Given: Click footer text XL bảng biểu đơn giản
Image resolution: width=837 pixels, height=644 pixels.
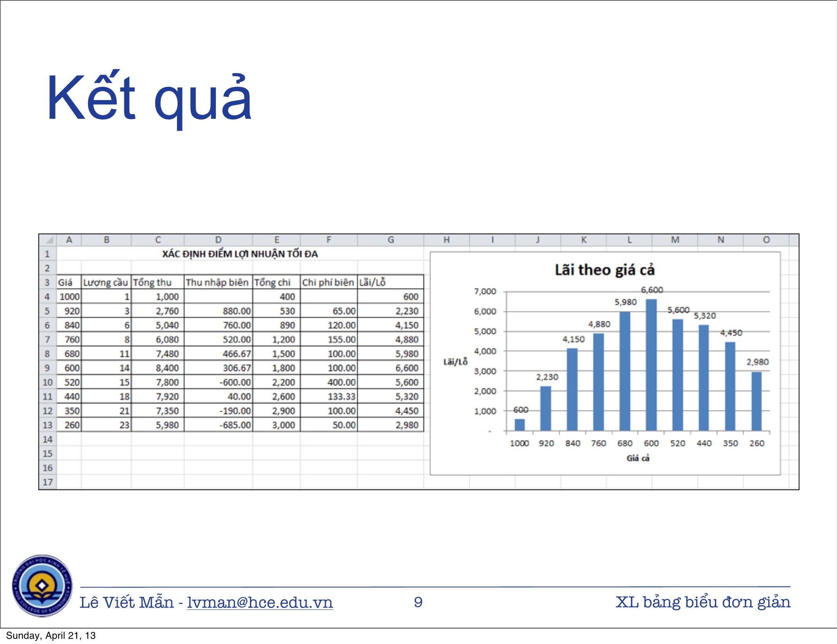Looking at the screenshot, I should click(x=703, y=602).
